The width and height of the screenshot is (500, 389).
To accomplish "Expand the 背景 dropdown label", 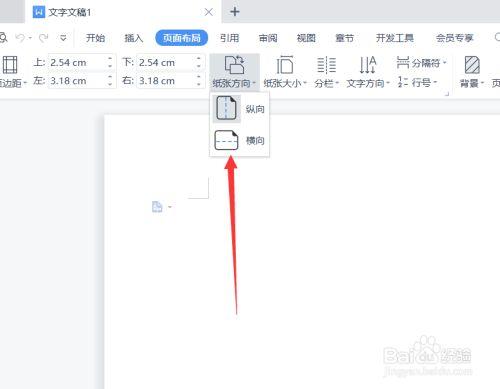I will pyautogui.click(x=472, y=83).
